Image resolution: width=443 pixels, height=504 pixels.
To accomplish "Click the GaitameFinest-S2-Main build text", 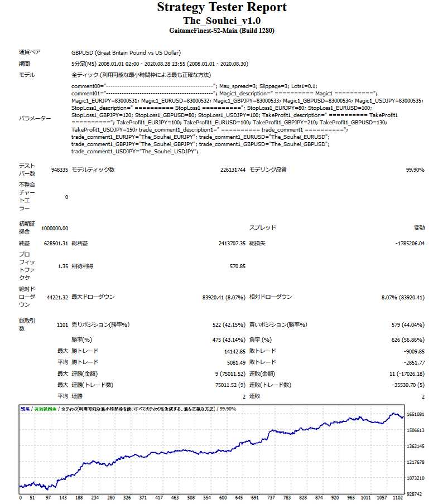I will (222, 30).
